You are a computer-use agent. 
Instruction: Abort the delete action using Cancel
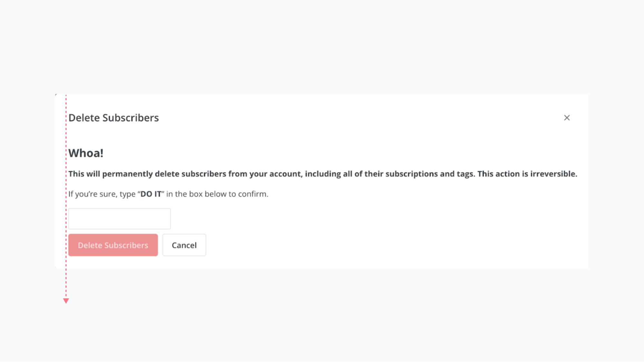[184, 245]
